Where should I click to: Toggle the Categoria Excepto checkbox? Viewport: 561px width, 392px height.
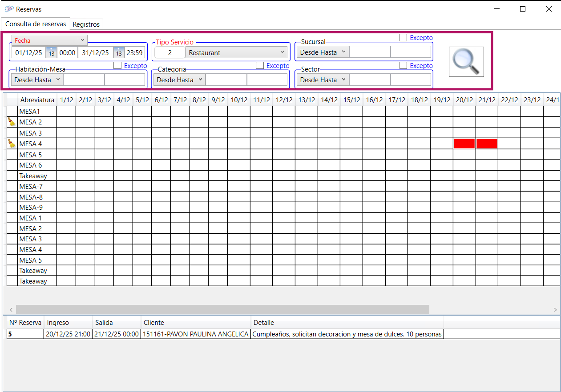point(260,65)
